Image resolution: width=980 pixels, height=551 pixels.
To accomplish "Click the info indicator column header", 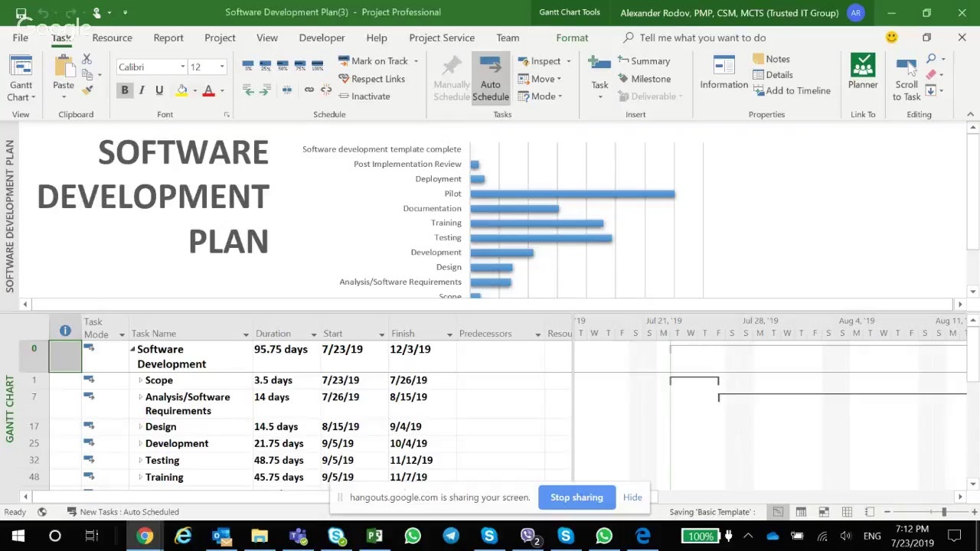I will (65, 331).
